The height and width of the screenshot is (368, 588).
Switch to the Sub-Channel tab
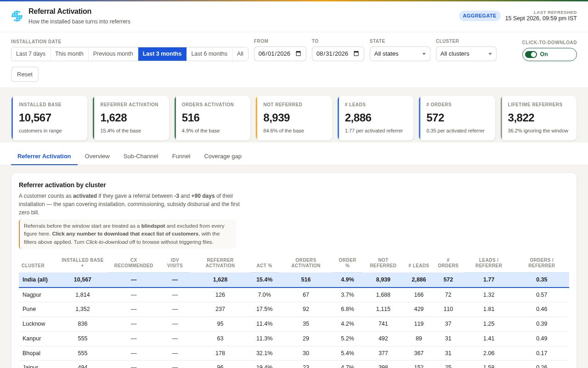tap(141, 156)
